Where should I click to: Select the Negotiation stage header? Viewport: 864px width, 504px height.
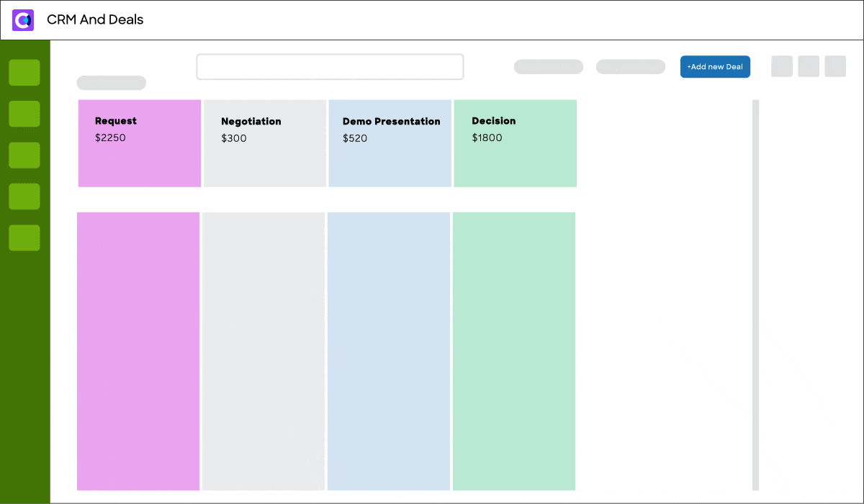click(251, 121)
